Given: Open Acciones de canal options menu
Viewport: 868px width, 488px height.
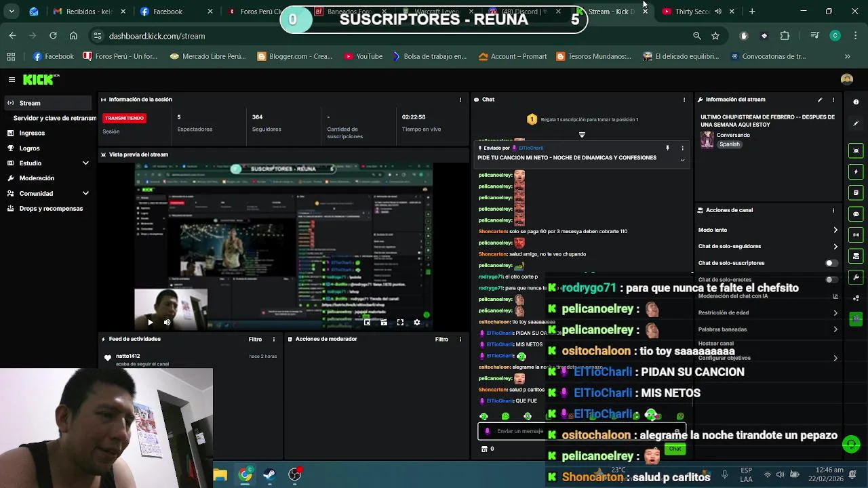Looking at the screenshot, I should [x=833, y=210].
